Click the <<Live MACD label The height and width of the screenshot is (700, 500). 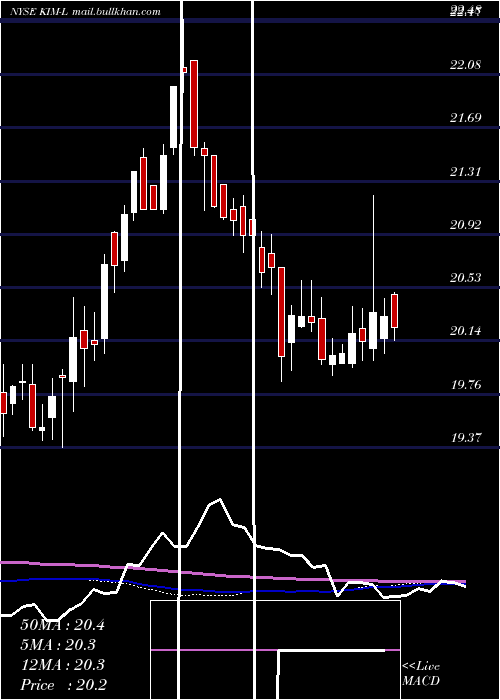(x=421, y=674)
